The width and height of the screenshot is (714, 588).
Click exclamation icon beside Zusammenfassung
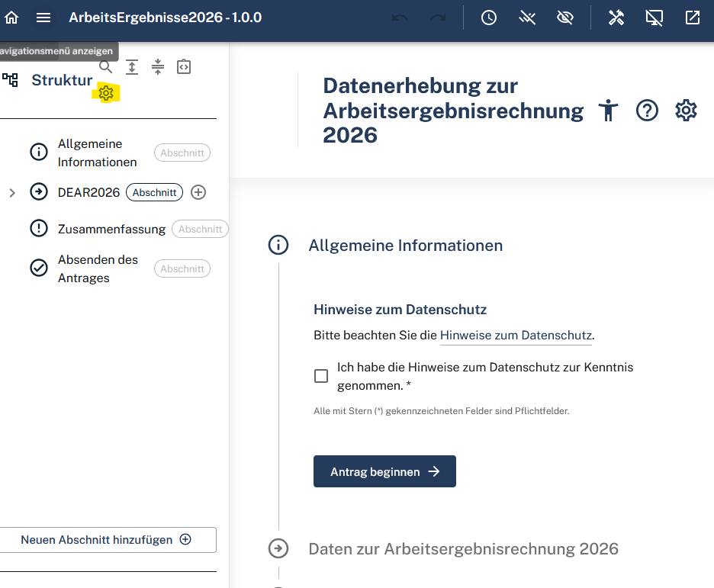39,228
